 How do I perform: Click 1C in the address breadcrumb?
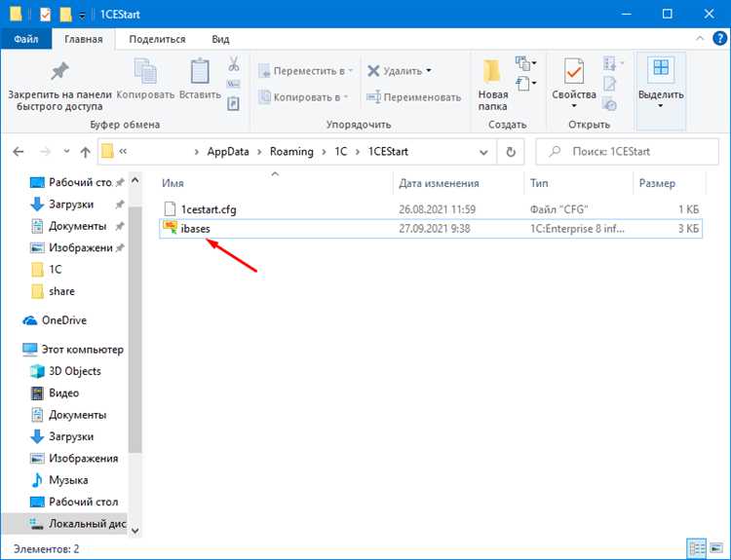pyautogui.click(x=341, y=151)
